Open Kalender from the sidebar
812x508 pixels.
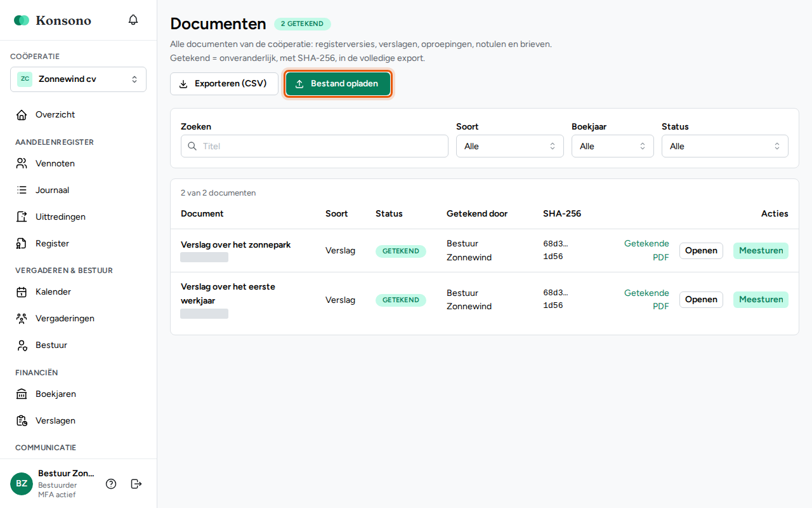click(79, 292)
